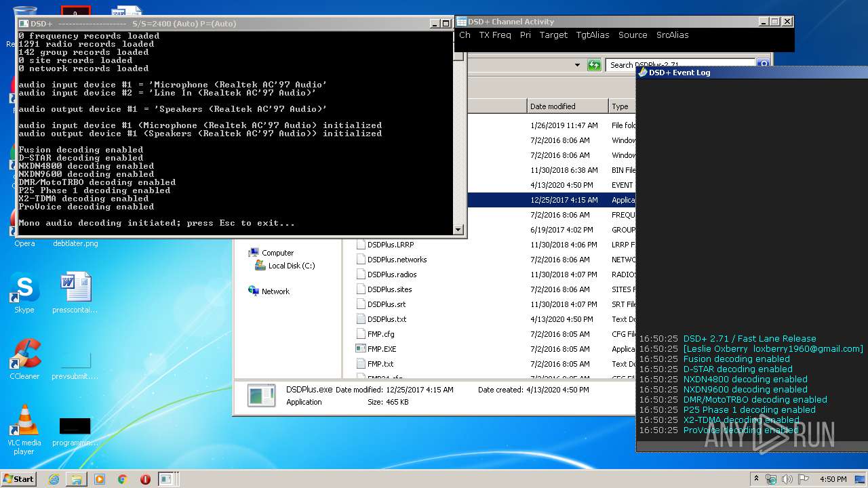This screenshot has width=868, height=488.
Task: Click the SrcAlias column in Channel Activity
Action: [x=672, y=35]
